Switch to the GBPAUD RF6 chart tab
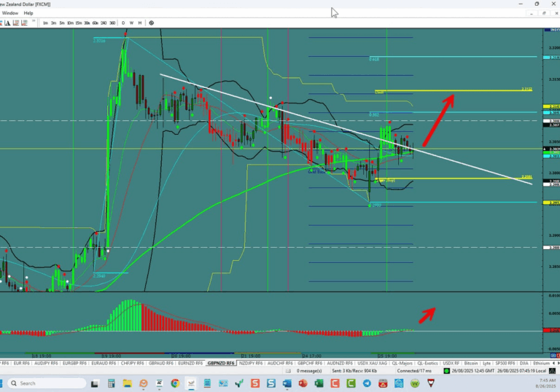This screenshot has height=392, width=560. point(161,363)
